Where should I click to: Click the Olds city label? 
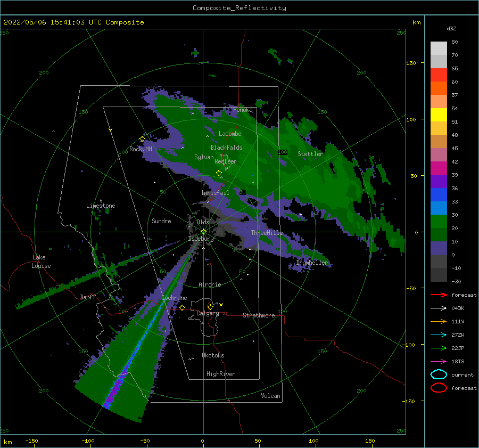click(203, 222)
